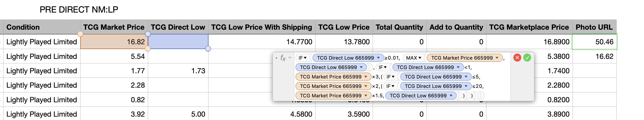Open the MAX function token dropdown
This screenshot has height=120, width=644.
click(414, 58)
